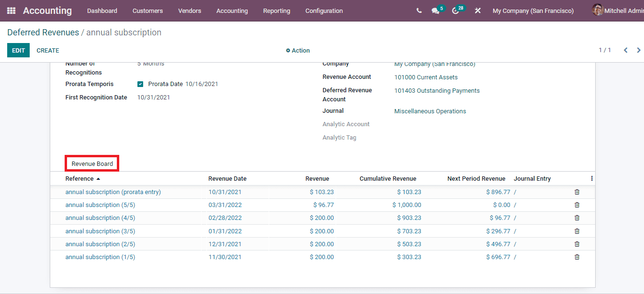Open the apps grid menu icon
Image resolution: width=644 pixels, height=294 pixels.
coord(11,11)
